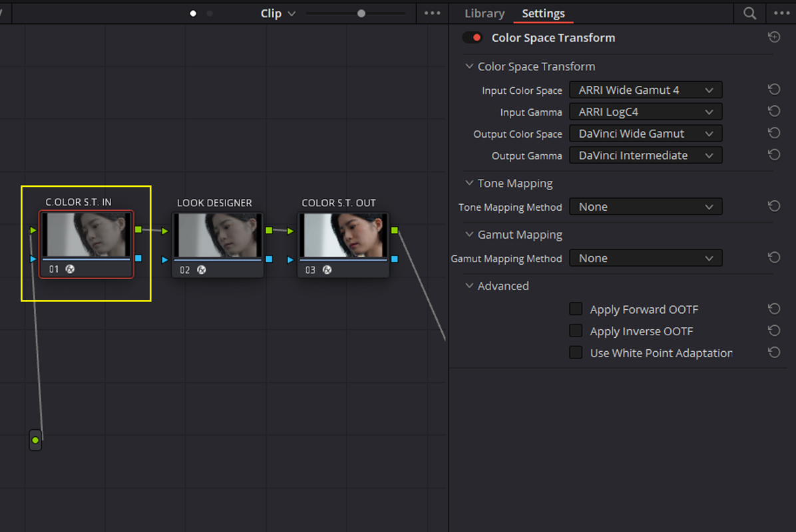Image resolution: width=796 pixels, height=532 pixels.
Task: Collapse the Color Space Transform section
Action: 469,66
